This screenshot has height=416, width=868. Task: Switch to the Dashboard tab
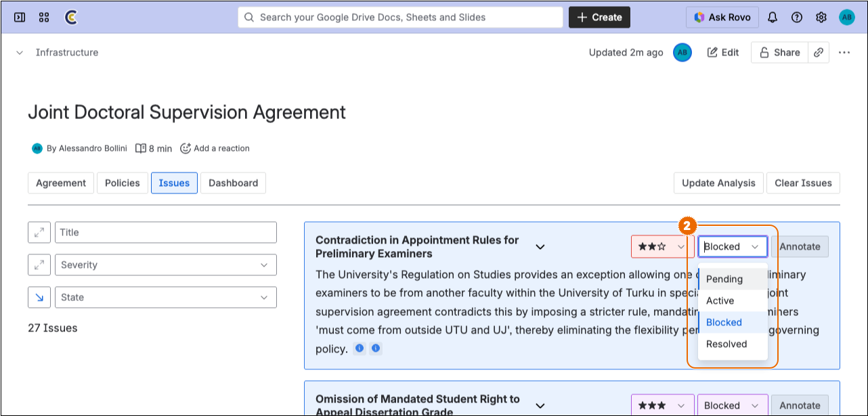233,183
